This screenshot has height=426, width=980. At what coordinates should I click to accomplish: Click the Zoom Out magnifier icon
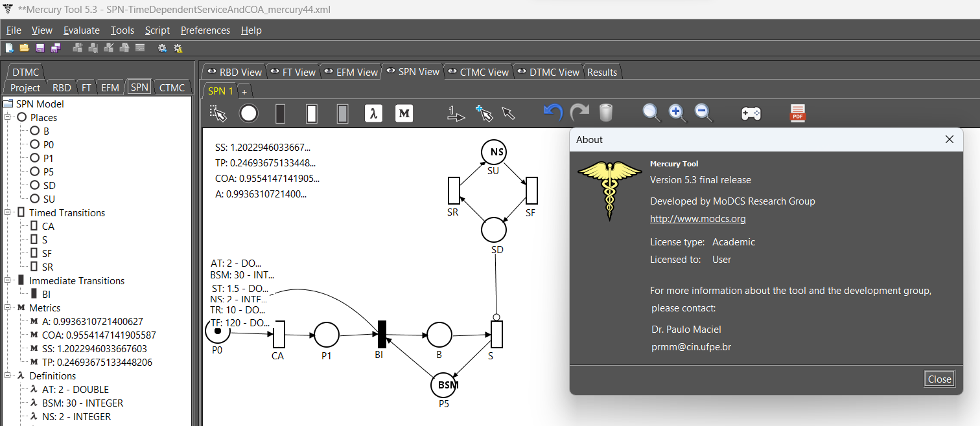pyautogui.click(x=703, y=113)
